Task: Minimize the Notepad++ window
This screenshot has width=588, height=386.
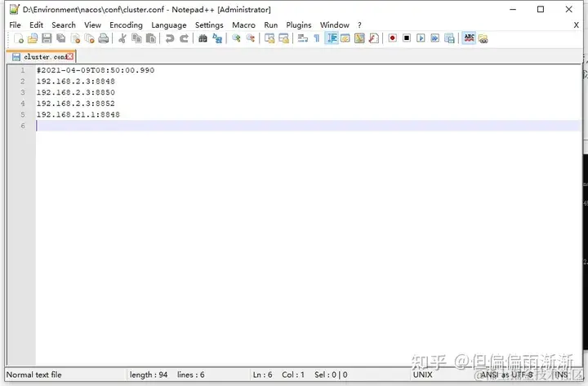Action: pos(513,9)
